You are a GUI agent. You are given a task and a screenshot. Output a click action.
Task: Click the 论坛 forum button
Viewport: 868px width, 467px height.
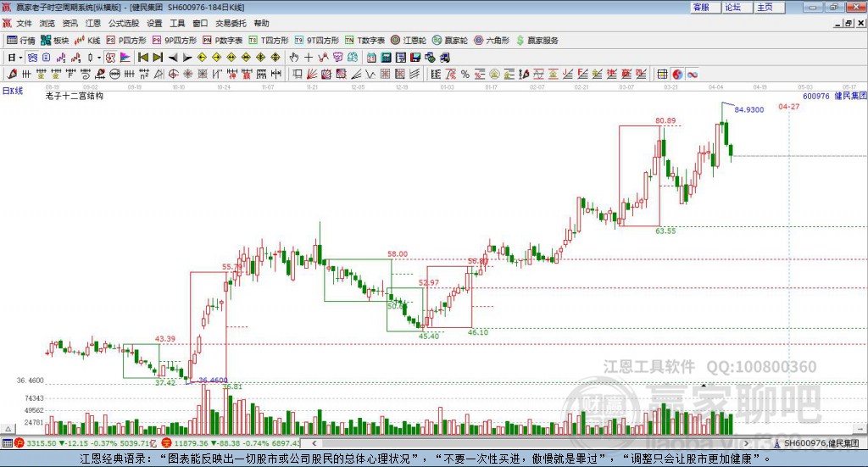[x=738, y=7]
